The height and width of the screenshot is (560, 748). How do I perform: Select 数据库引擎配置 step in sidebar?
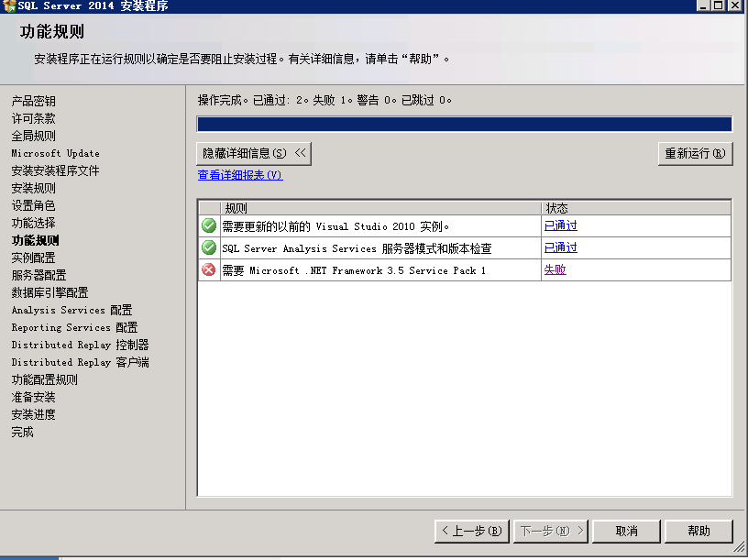50,292
